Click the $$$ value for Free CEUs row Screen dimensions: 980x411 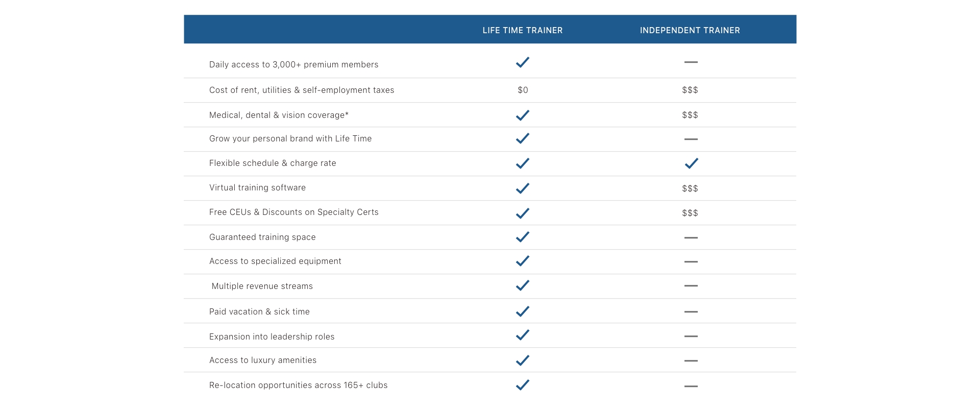(x=690, y=213)
